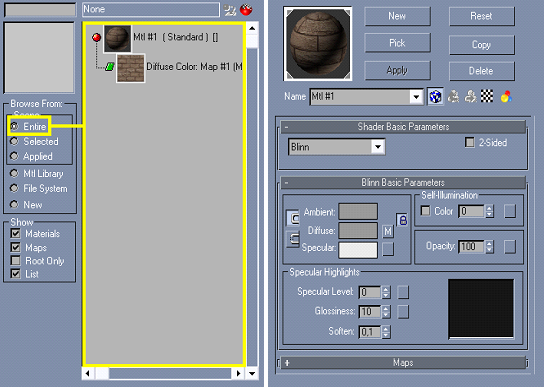Click the Self-Illumination map button
The height and width of the screenshot is (387, 544).
[510, 211]
